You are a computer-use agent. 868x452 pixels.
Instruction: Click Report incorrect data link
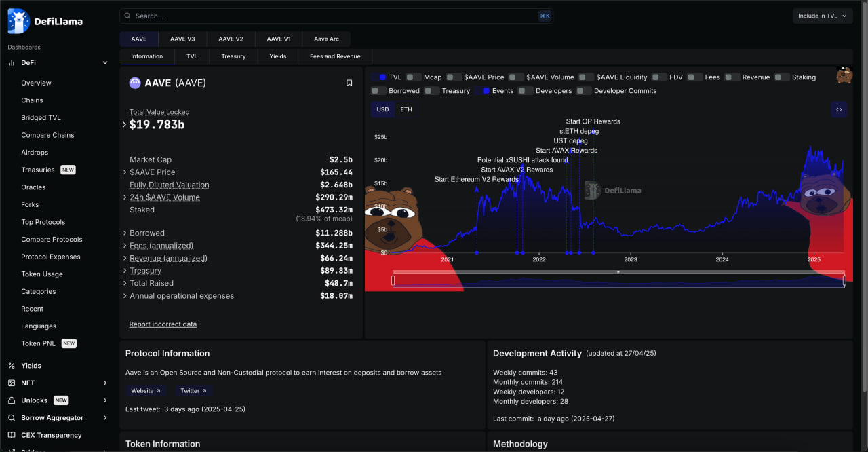(x=163, y=324)
